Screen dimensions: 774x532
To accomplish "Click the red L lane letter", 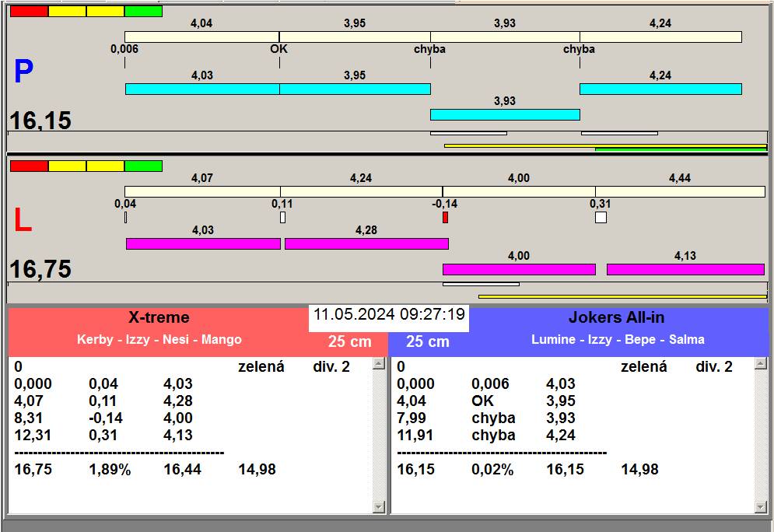I will [23, 220].
